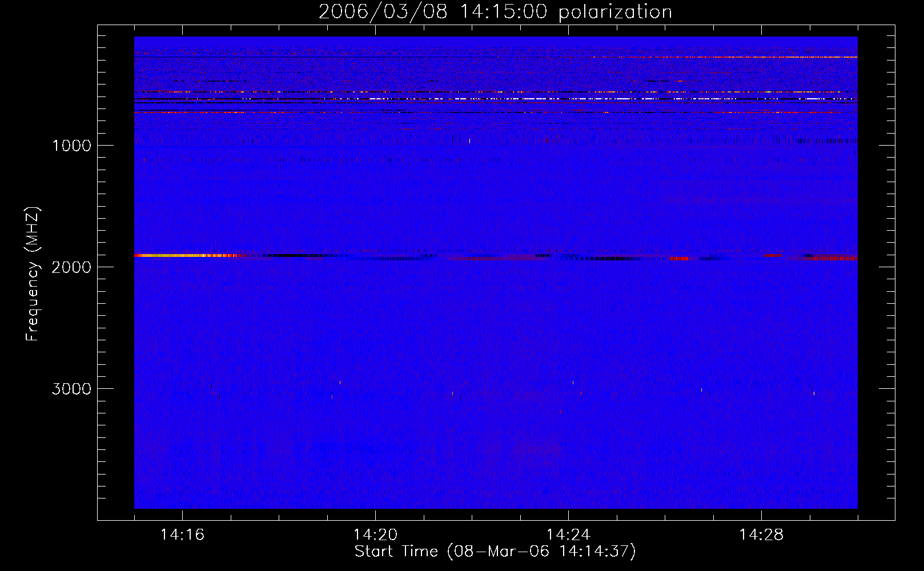This screenshot has width=924, height=571.
Task: Click the 'Start Time (08-Mar-06 14:14:37)' axis label
Action: tap(495, 552)
